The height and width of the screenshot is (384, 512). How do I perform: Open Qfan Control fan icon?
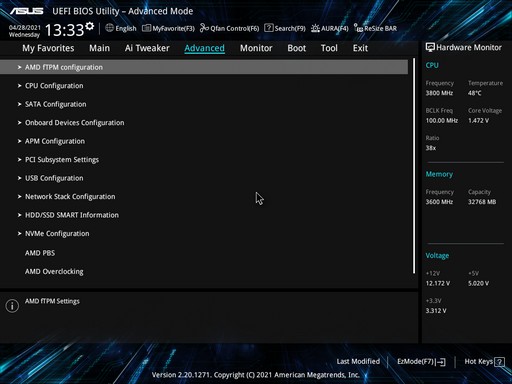(204, 28)
